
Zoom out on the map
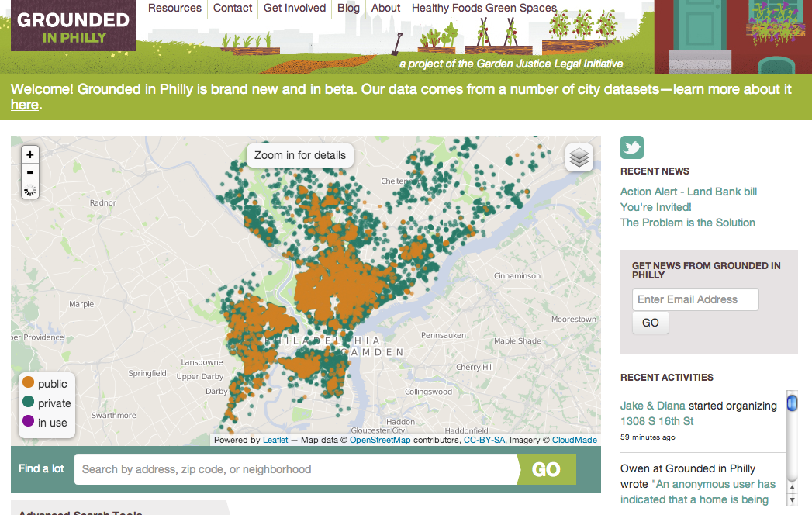coord(30,172)
